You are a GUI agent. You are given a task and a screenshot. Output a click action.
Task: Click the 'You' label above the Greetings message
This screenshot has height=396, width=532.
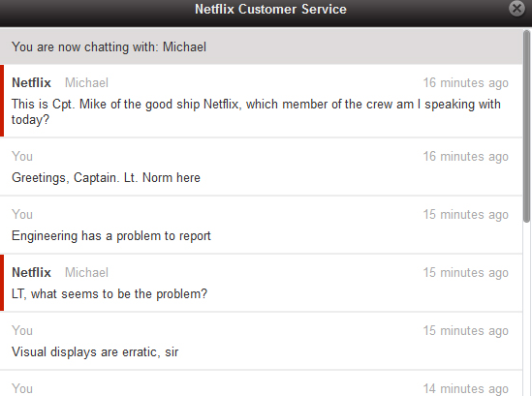pos(22,156)
